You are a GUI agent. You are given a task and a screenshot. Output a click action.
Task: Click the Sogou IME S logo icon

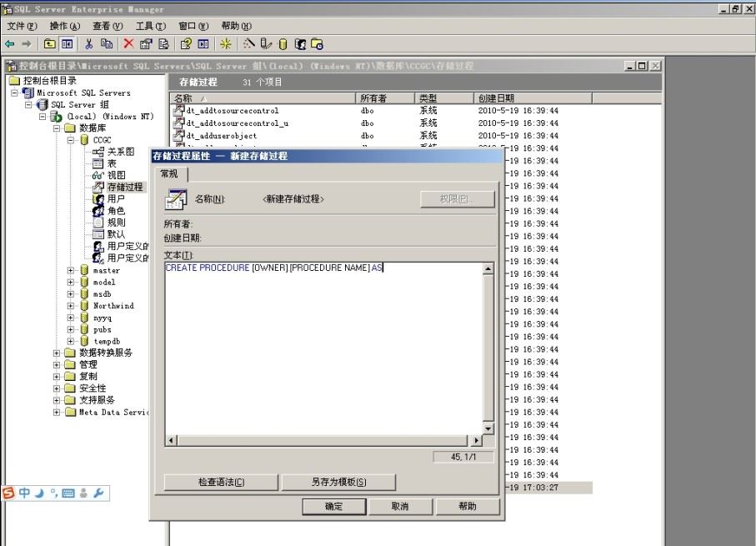(x=8, y=493)
